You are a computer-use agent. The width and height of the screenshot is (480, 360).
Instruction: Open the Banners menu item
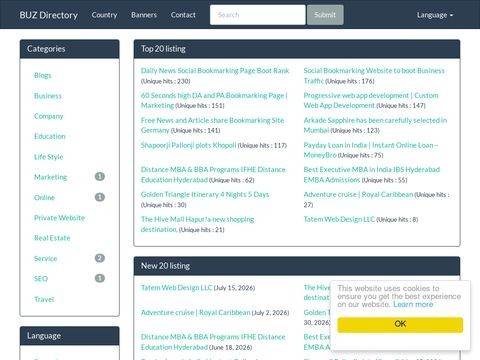pyautogui.click(x=144, y=15)
